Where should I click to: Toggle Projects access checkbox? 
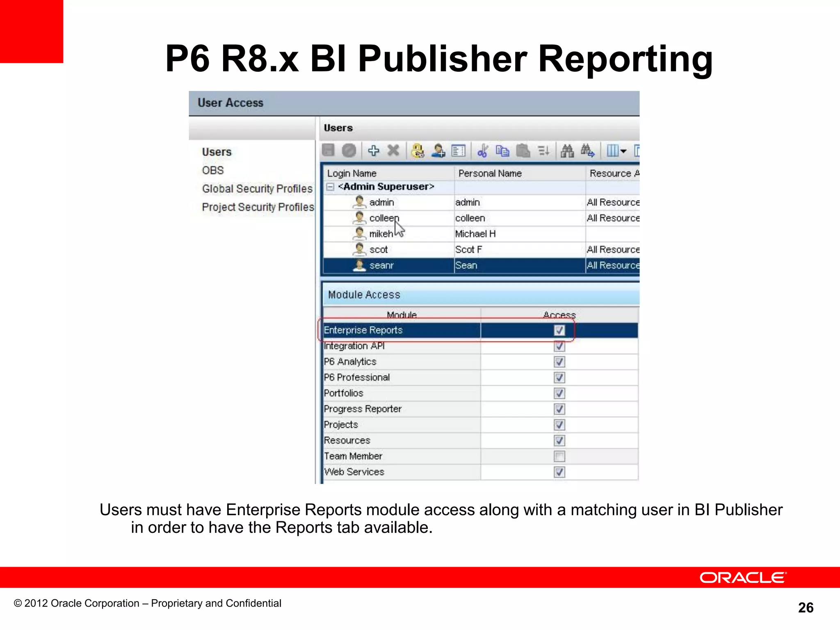click(559, 425)
